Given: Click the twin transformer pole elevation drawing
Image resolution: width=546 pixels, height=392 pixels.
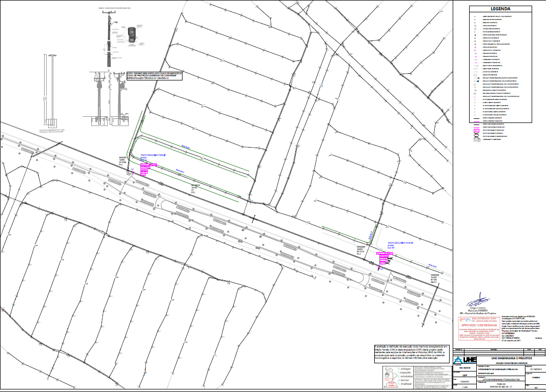Looking at the screenshot, I should pyautogui.click(x=109, y=100).
